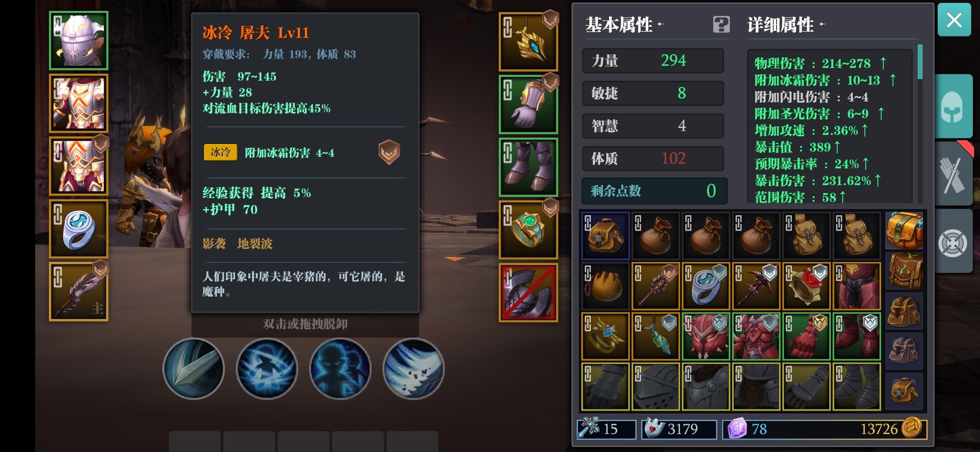Click the 剩余点数 remaining points bar

655,191
